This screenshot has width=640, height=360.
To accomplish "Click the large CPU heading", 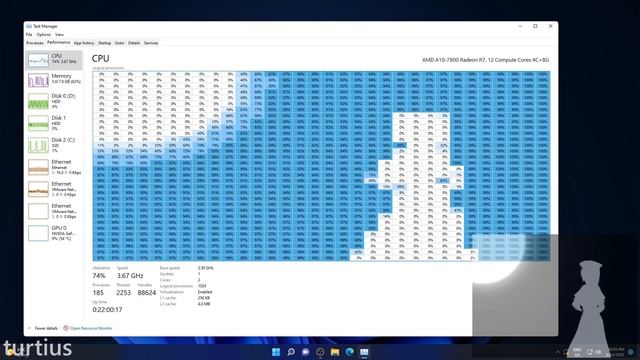I will [100, 58].
